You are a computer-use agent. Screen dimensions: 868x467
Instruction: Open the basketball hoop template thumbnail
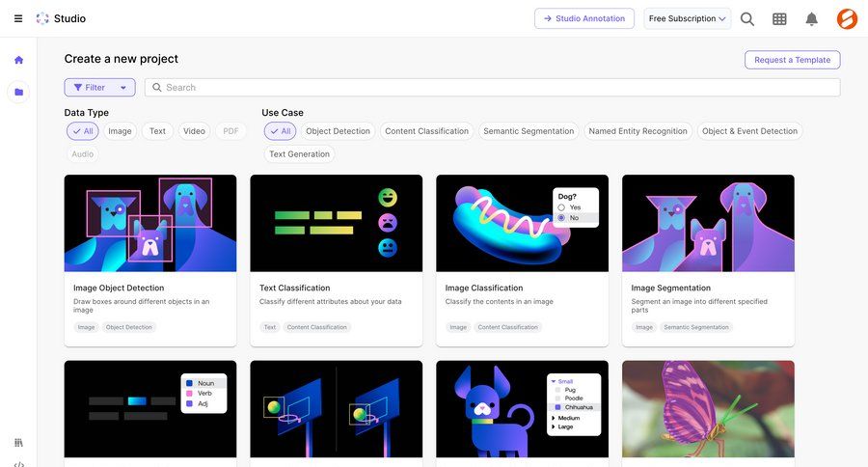336,409
